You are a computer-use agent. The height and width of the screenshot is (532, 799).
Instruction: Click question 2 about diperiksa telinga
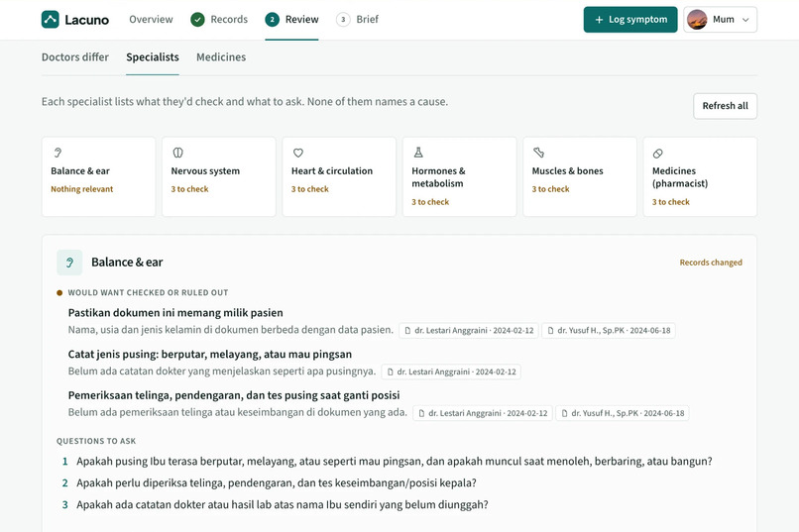(x=277, y=482)
